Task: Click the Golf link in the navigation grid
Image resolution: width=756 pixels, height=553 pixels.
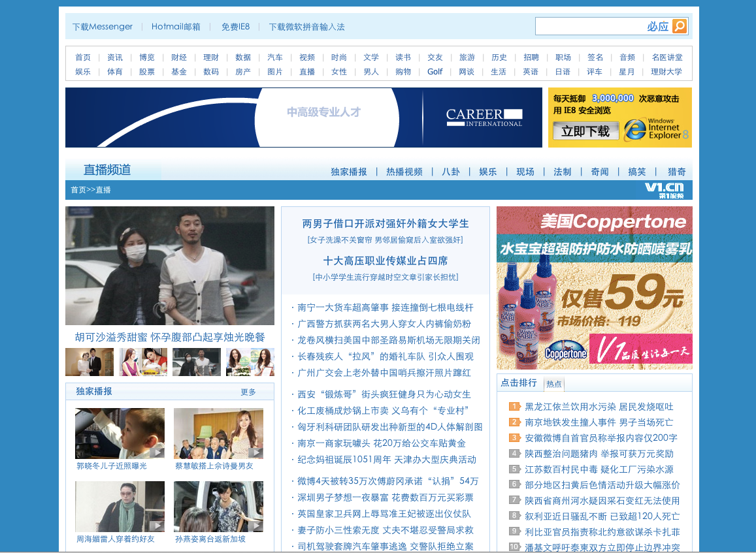Action: 435,72
